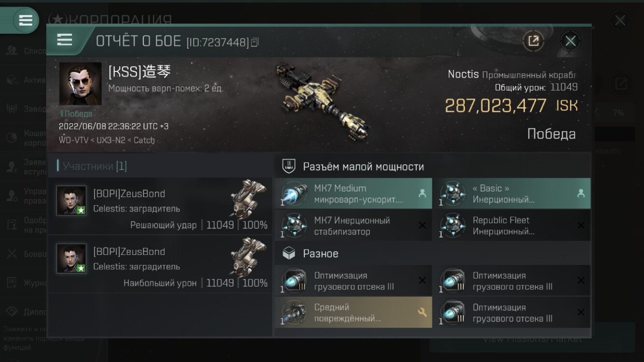This screenshot has height=362, width=644.
Task: Open ZeusBond's Наибольший урон participant entry
Action: (x=160, y=264)
